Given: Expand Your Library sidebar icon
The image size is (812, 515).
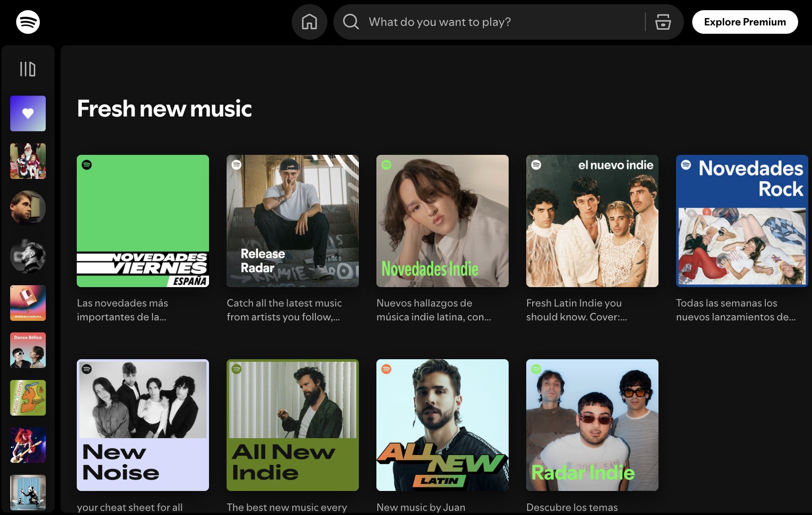Looking at the screenshot, I should tap(28, 69).
